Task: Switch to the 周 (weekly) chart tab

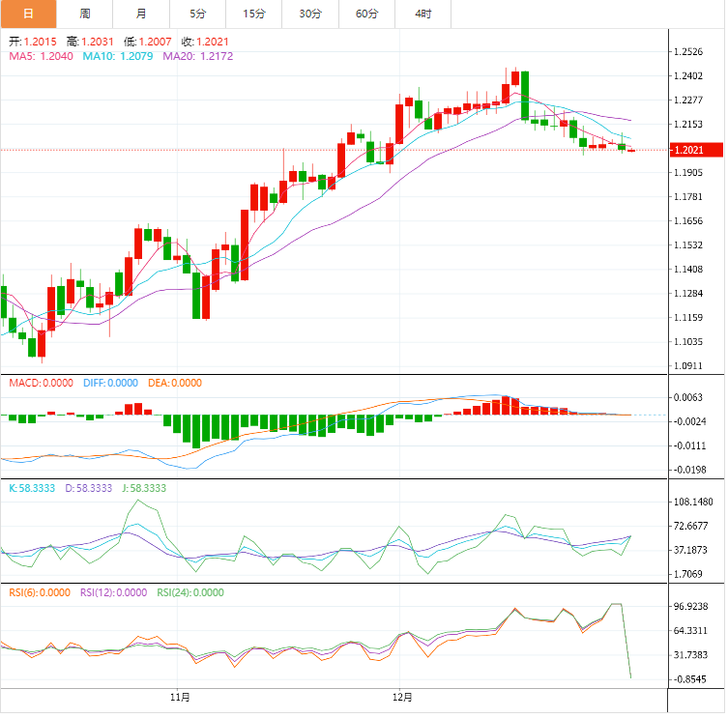Action: click(85, 14)
